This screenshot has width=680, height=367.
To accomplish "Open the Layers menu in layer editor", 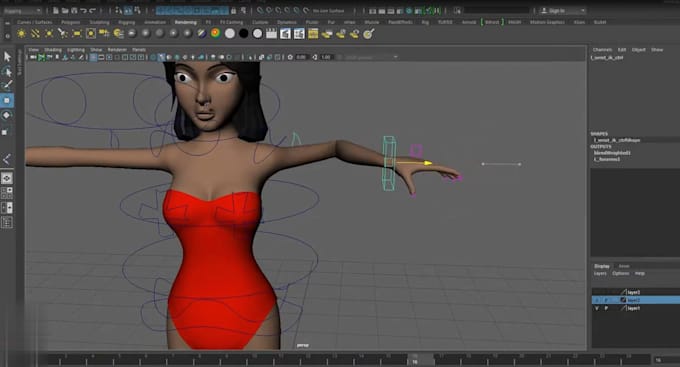I will click(600, 273).
